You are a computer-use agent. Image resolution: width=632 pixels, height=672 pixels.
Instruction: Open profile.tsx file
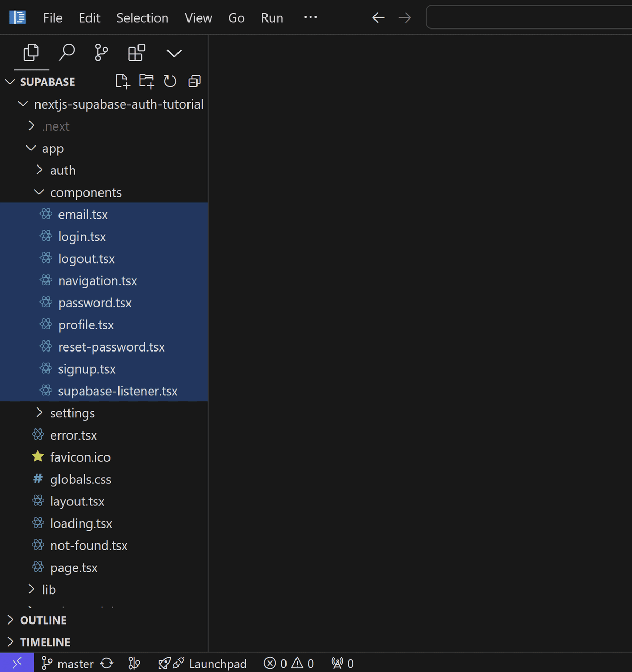pyautogui.click(x=104, y=325)
